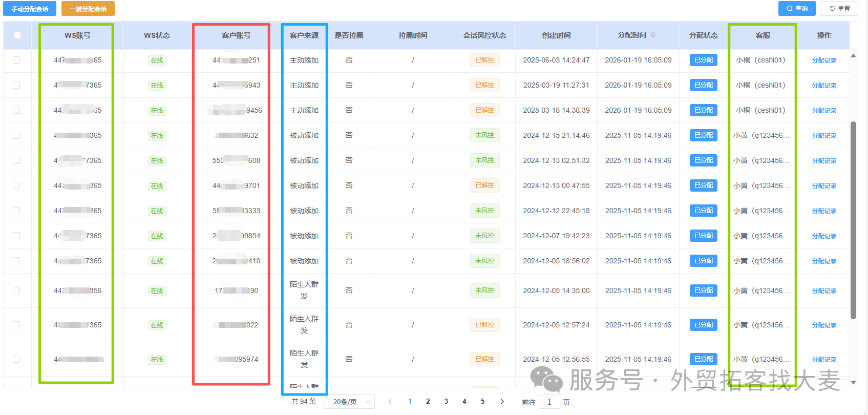Viewport: 868px width, 415px height.
Task: Click 未风控 tag in 2024-12-15 row
Action: pos(484,135)
